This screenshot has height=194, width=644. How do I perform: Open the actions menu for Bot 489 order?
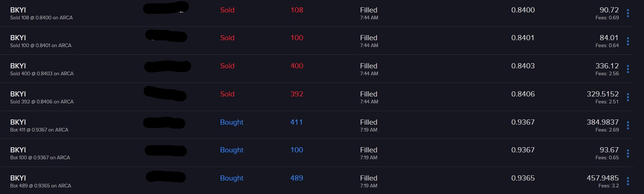click(x=628, y=181)
